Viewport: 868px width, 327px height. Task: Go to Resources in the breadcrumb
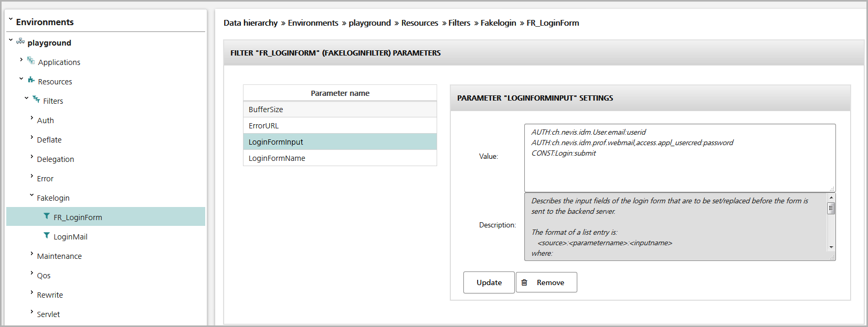419,23
